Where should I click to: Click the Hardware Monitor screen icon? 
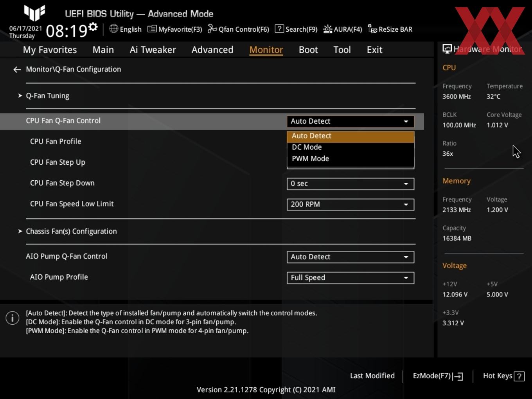[447, 49]
